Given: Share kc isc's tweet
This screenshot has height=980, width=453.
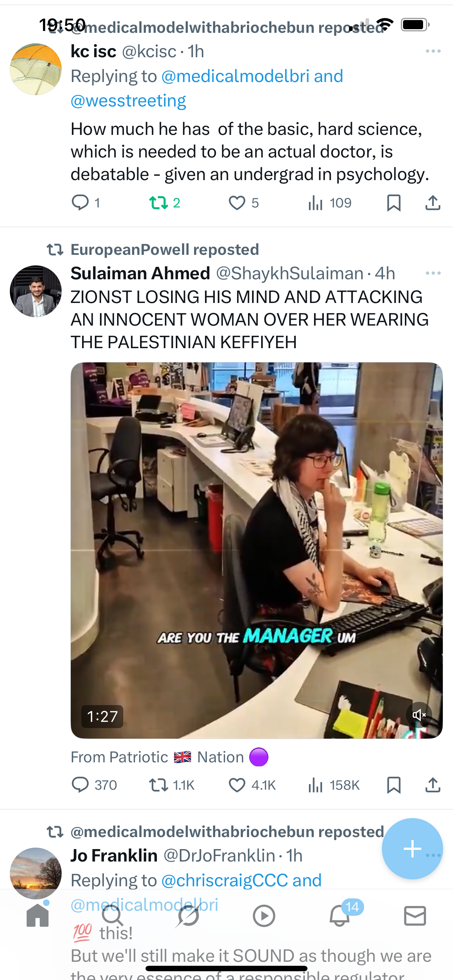Looking at the screenshot, I should (433, 202).
